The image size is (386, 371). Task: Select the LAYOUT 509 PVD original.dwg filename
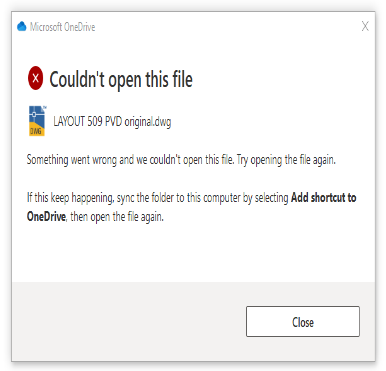tap(112, 122)
